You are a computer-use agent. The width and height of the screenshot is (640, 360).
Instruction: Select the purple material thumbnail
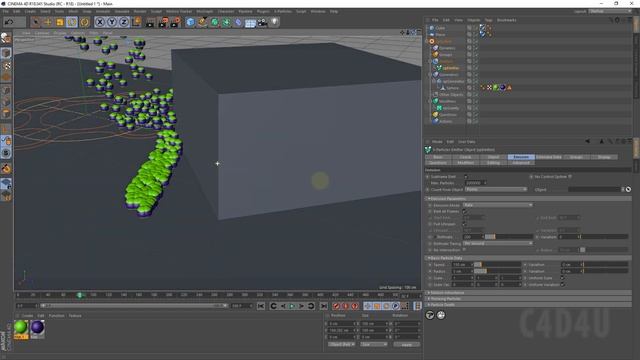tap(37, 328)
